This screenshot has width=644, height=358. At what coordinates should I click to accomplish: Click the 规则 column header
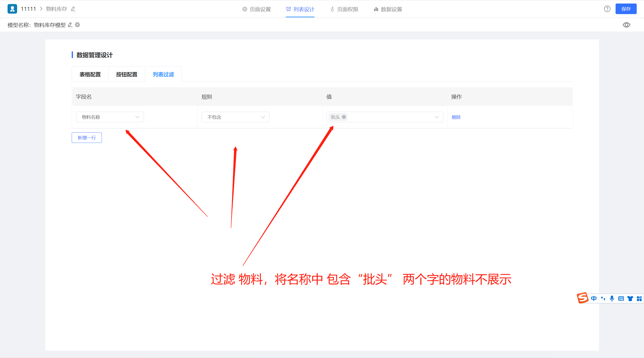(x=207, y=97)
